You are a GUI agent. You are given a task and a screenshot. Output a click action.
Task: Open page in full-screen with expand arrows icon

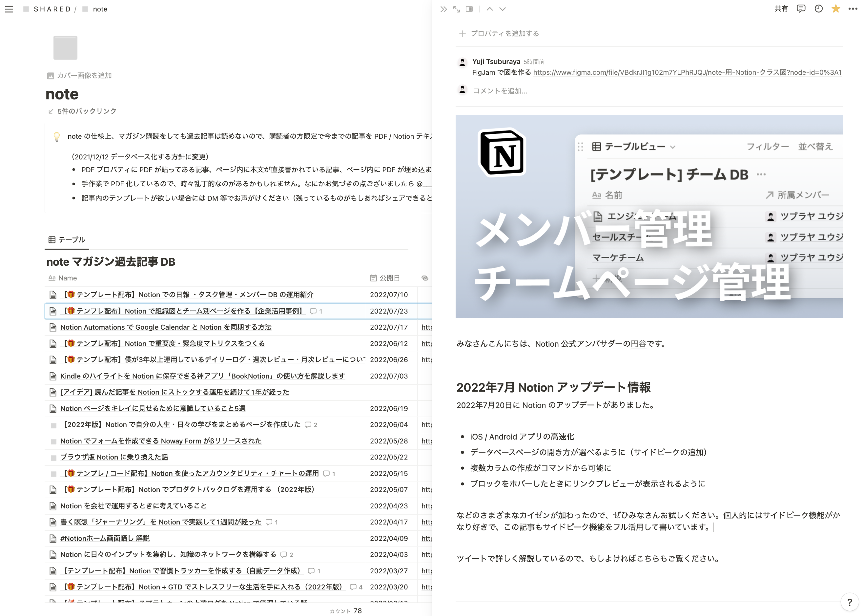[456, 9]
